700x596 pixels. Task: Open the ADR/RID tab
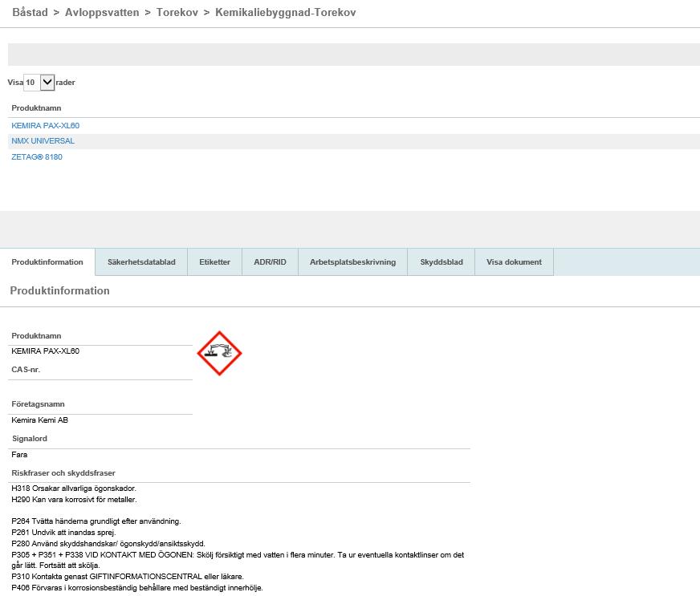tap(270, 262)
